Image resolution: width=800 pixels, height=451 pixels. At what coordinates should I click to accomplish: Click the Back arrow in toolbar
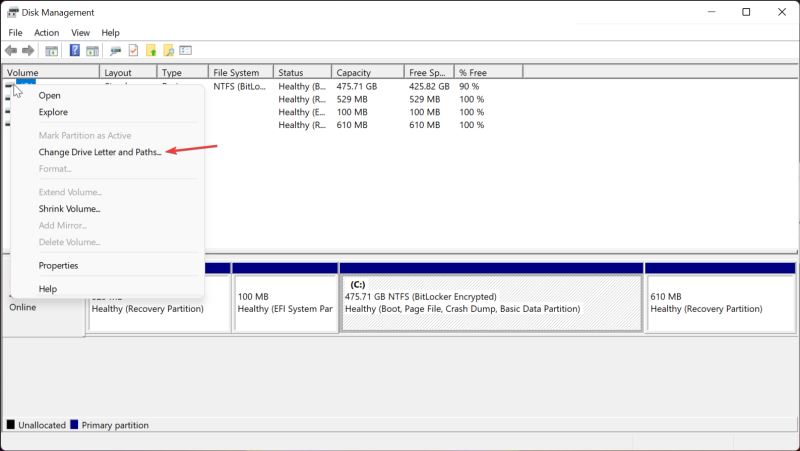coord(11,50)
